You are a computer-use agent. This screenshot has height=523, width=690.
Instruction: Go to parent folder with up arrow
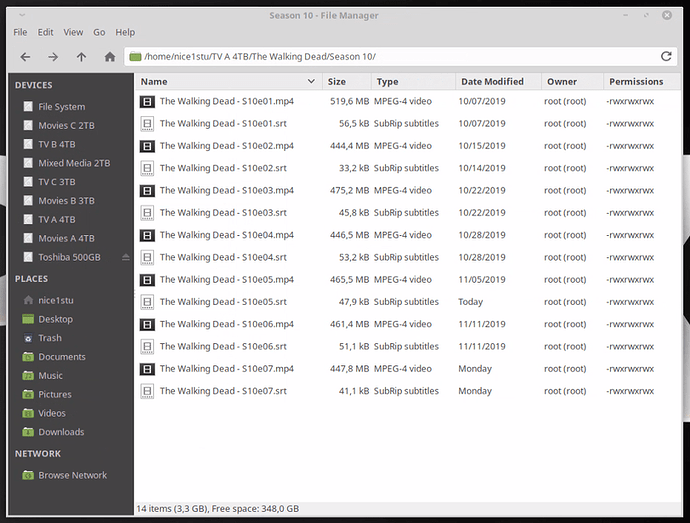[81, 57]
